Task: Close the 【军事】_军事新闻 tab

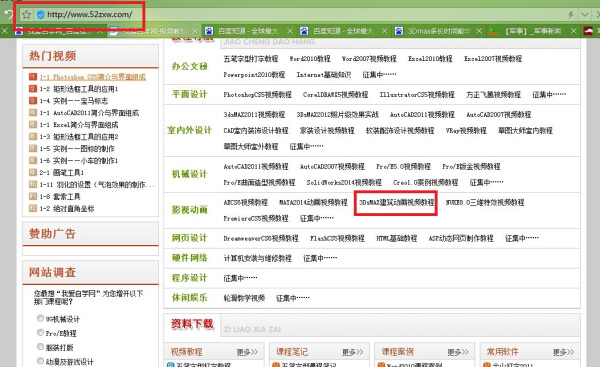Action: coord(573,31)
